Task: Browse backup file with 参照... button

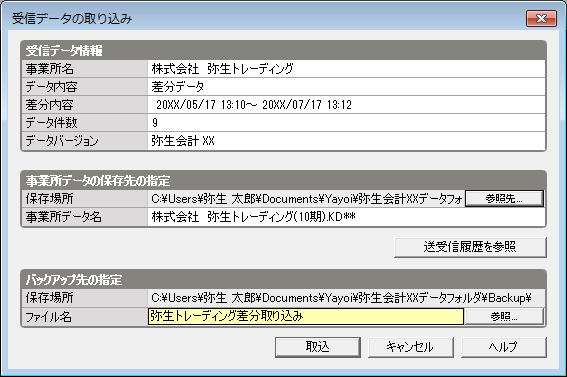Action: [504, 317]
